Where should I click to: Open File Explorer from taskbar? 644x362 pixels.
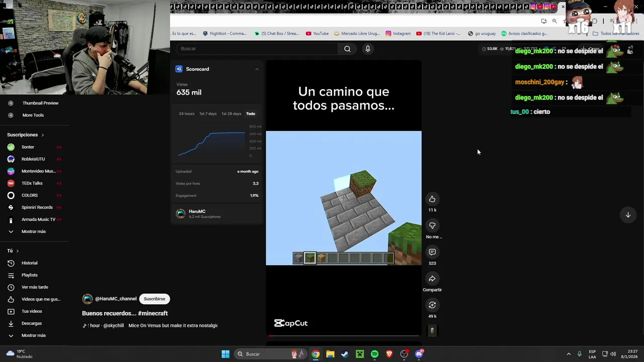[330, 354]
